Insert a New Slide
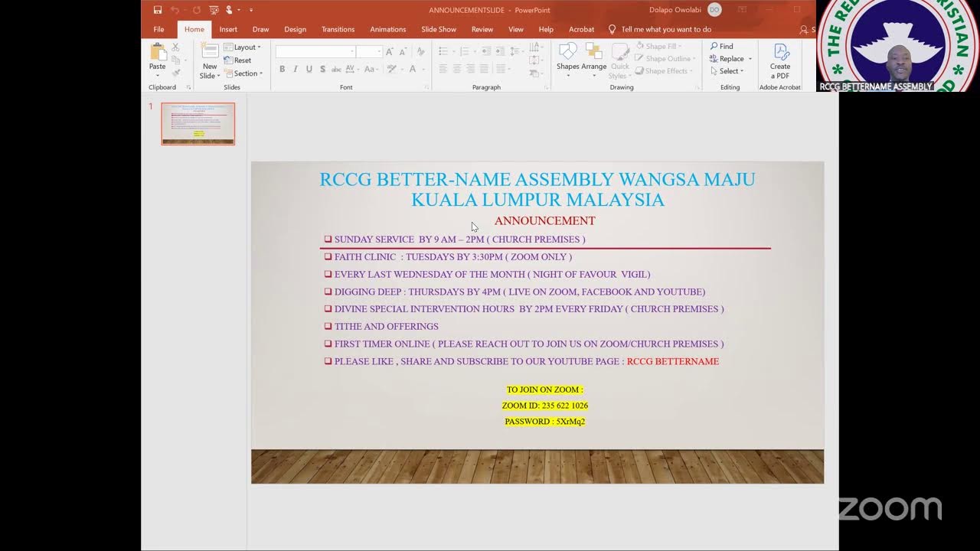 coord(210,60)
